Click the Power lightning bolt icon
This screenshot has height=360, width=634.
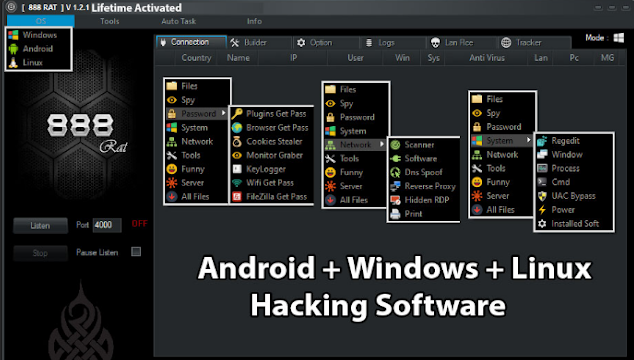coord(542,210)
